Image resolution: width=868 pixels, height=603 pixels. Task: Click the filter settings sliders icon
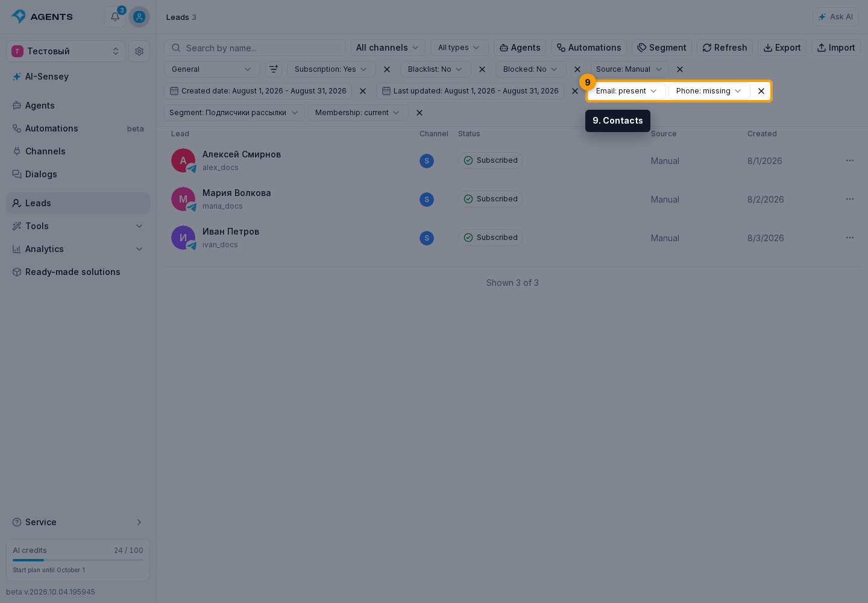274,69
